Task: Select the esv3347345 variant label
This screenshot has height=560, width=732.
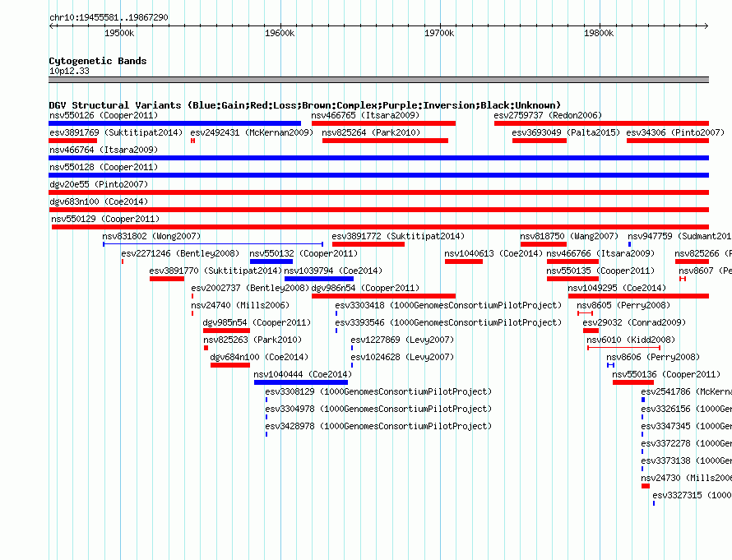Action: click(686, 426)
